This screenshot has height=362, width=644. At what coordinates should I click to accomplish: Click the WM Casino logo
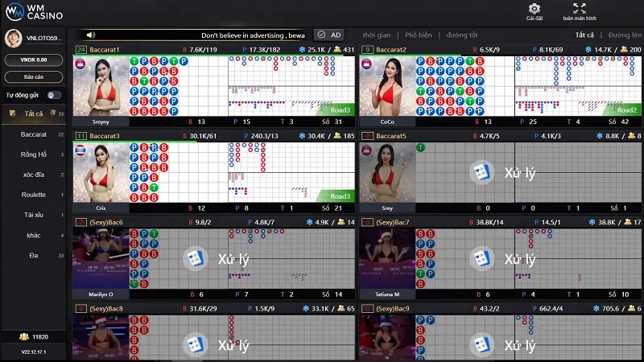pos(35,12)
